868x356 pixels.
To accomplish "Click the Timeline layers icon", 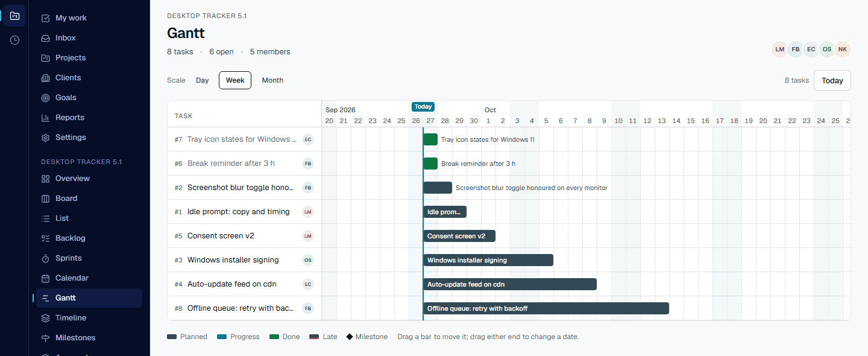I will point(45,318).
